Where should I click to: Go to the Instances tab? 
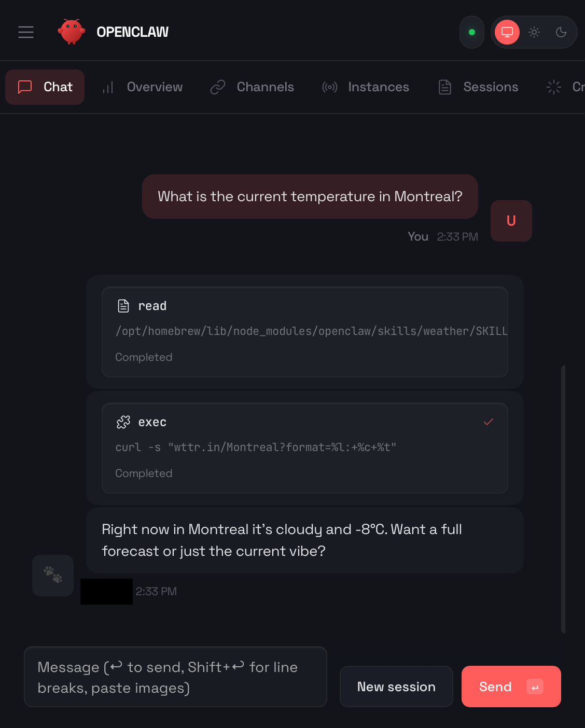point(366,87)
